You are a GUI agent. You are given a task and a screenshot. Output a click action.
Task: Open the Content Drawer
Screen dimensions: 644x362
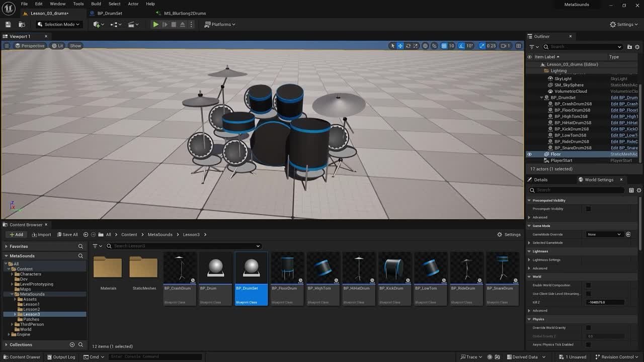point(22,357)
